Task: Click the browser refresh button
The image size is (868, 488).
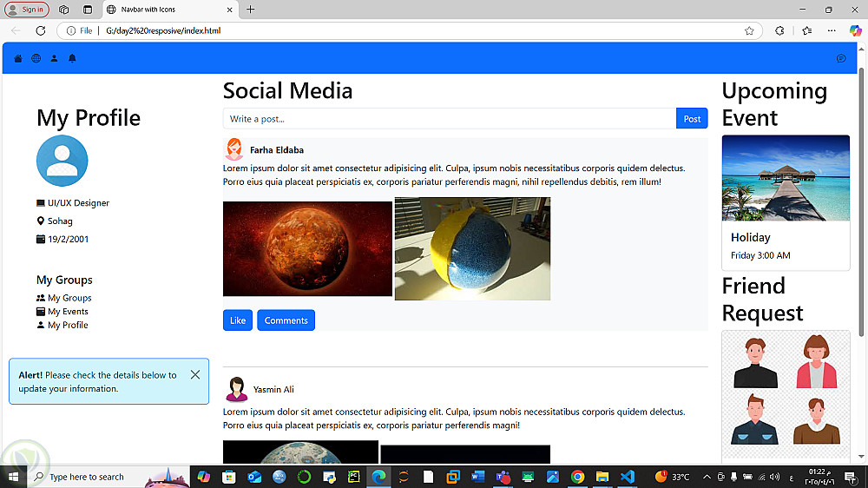Action: tap(41, 30)
